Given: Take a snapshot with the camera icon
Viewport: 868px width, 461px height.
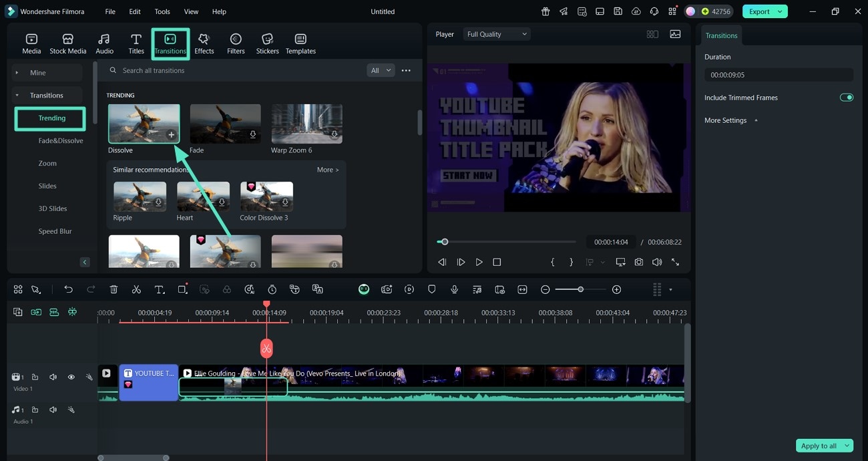Looking at the screenshot, I should (x=639, y=262).
